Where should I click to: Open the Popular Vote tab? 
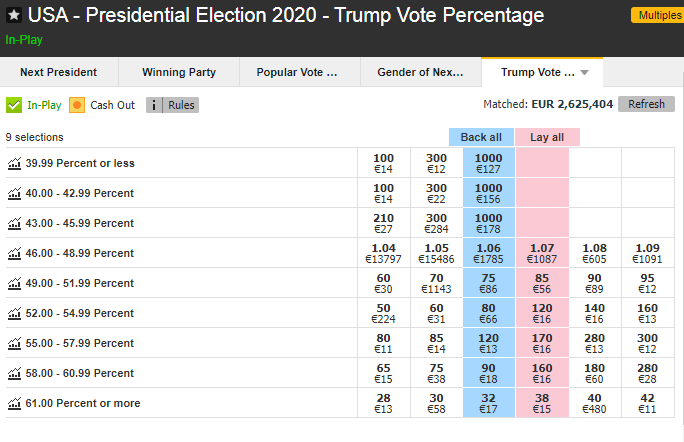point(297,72)
